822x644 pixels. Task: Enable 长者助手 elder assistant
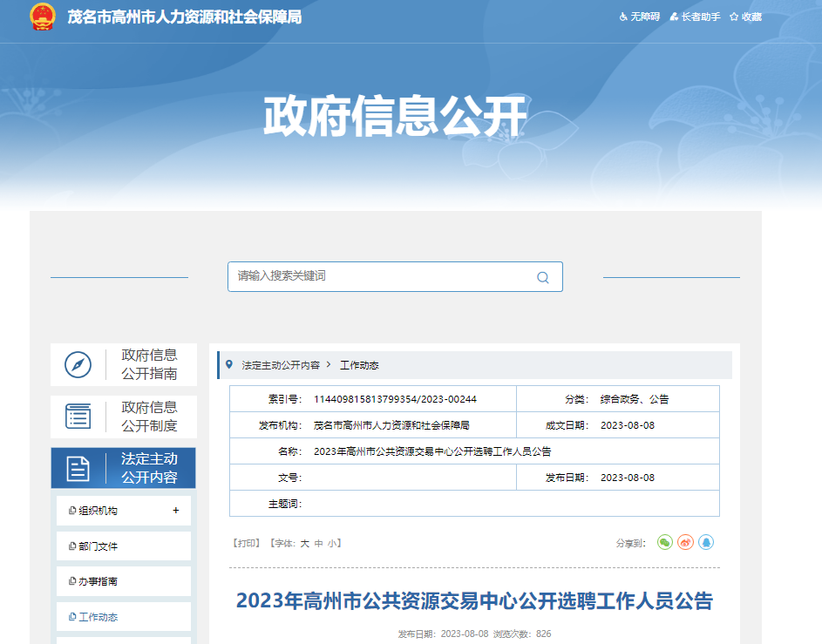(x=696, y=17)
